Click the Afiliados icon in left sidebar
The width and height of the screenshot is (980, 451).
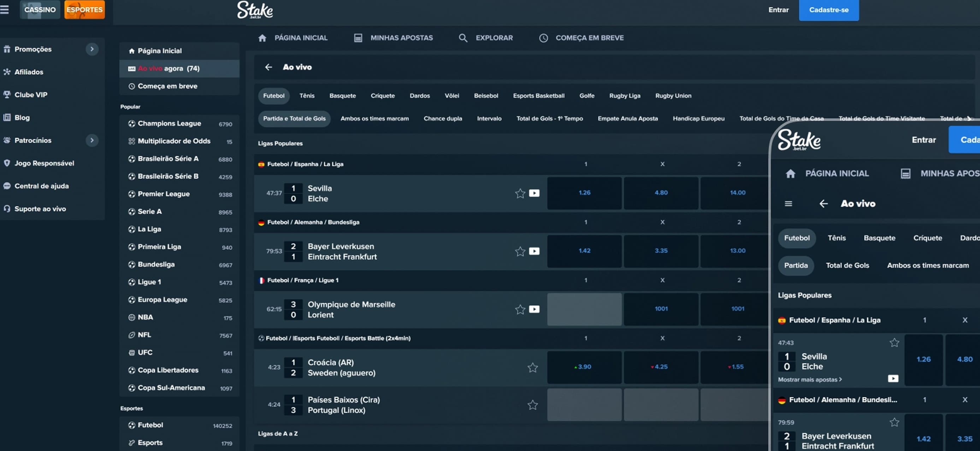pyautogui.click(x=7, y=72)
